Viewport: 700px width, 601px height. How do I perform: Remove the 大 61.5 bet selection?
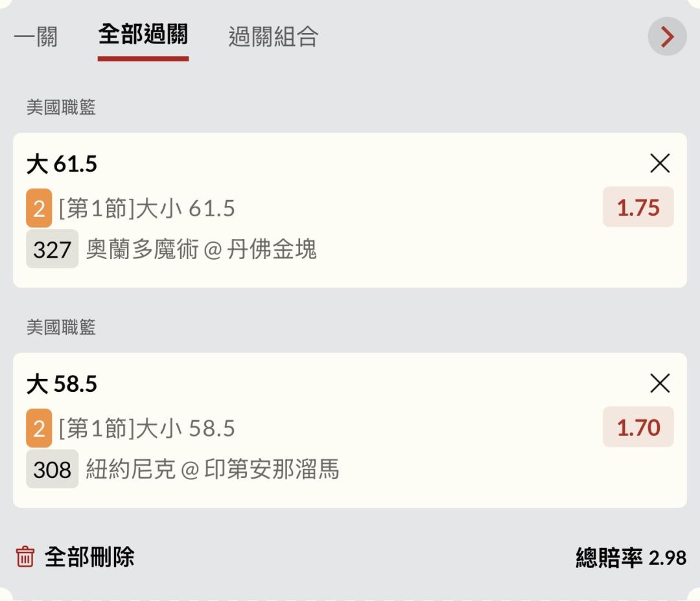tap(660, 164)
